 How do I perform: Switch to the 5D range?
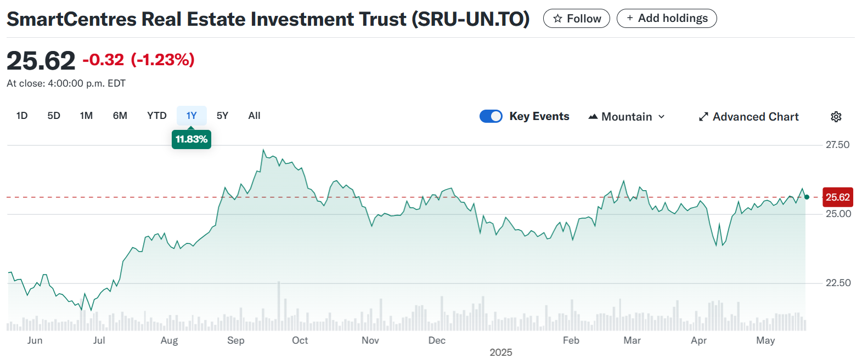[54, 116]
